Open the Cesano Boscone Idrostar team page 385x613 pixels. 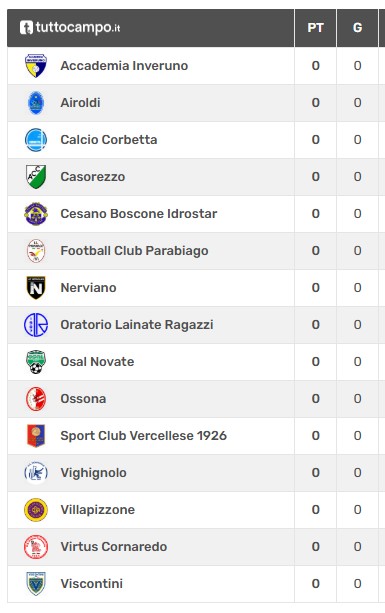138,214
